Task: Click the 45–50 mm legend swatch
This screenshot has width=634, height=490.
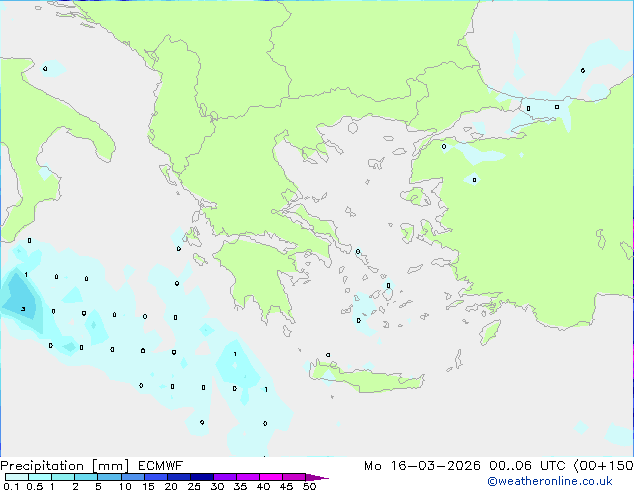Action: (294, 477)
